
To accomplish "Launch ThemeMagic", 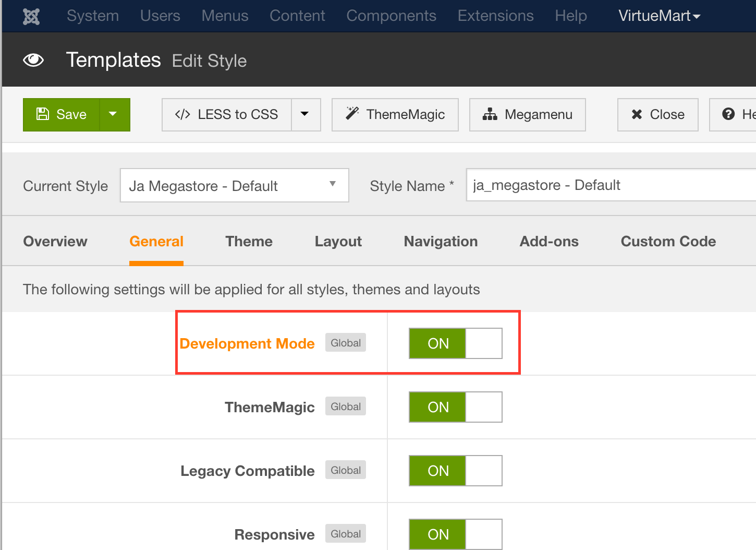I will pos(395,114).
